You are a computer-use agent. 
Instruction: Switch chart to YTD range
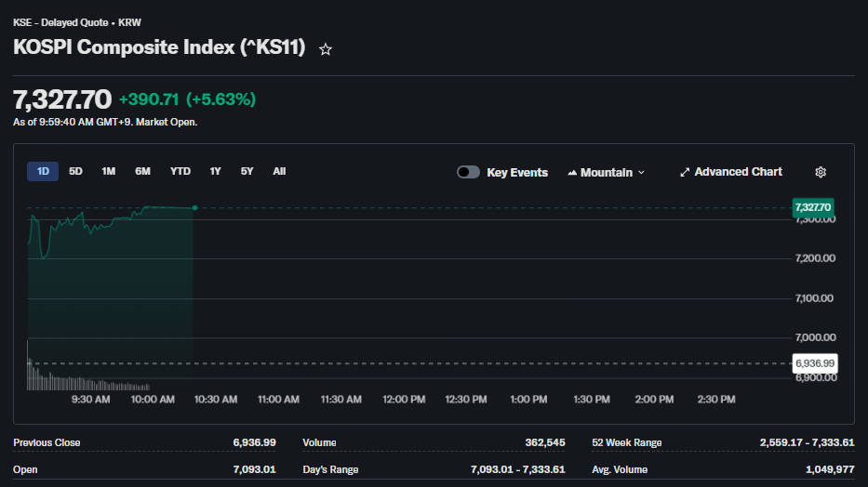(180, 171)
